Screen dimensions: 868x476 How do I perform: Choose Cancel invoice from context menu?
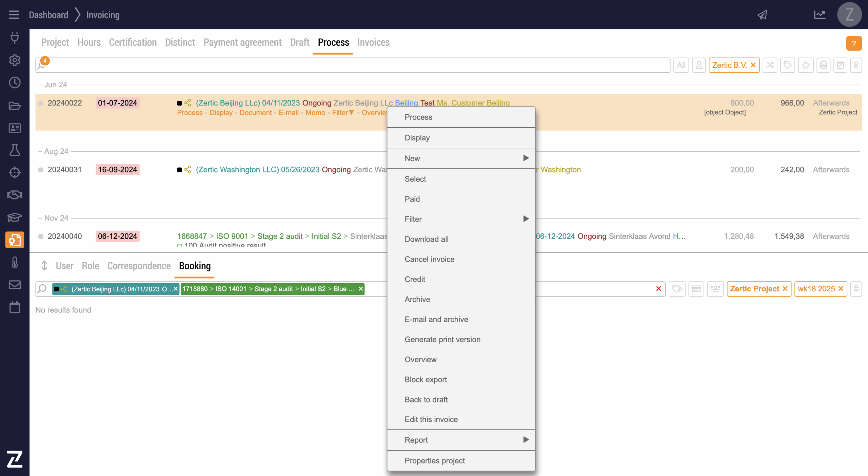429,259
